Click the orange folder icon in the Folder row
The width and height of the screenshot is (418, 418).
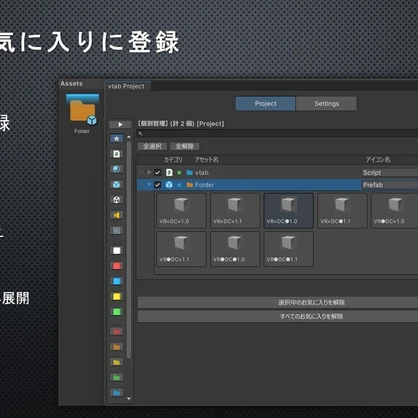pos(190,185)
